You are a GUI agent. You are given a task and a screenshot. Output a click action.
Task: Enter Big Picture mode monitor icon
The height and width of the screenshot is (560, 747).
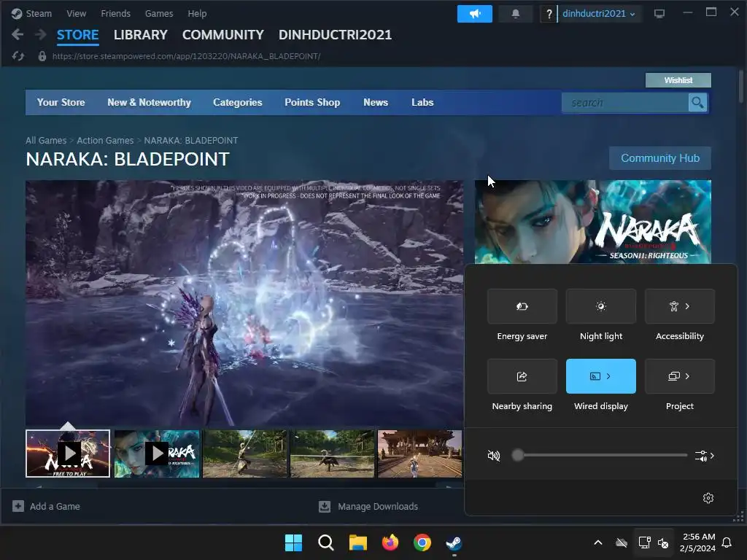(x=659, y=14)
